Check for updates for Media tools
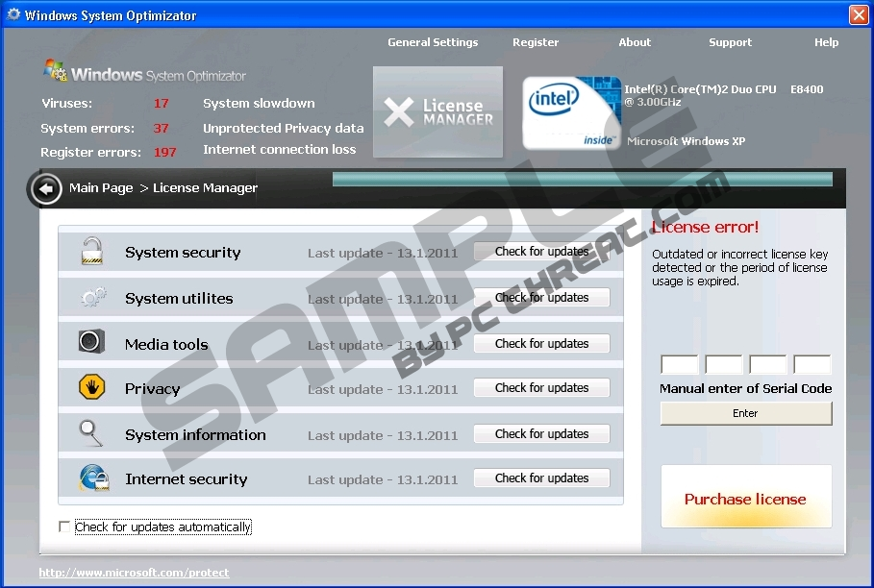Viewport: 874px width, 588px height. click(x=541, y=344)
